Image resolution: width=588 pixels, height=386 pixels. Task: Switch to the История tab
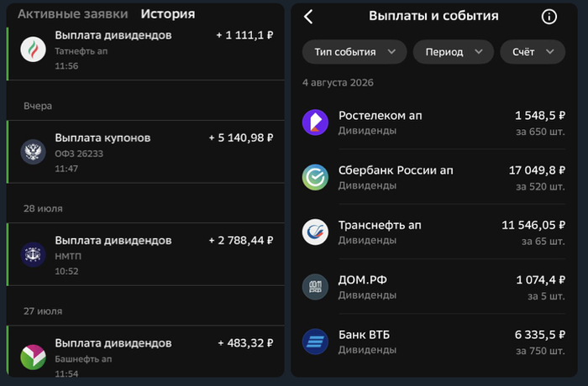168,14
